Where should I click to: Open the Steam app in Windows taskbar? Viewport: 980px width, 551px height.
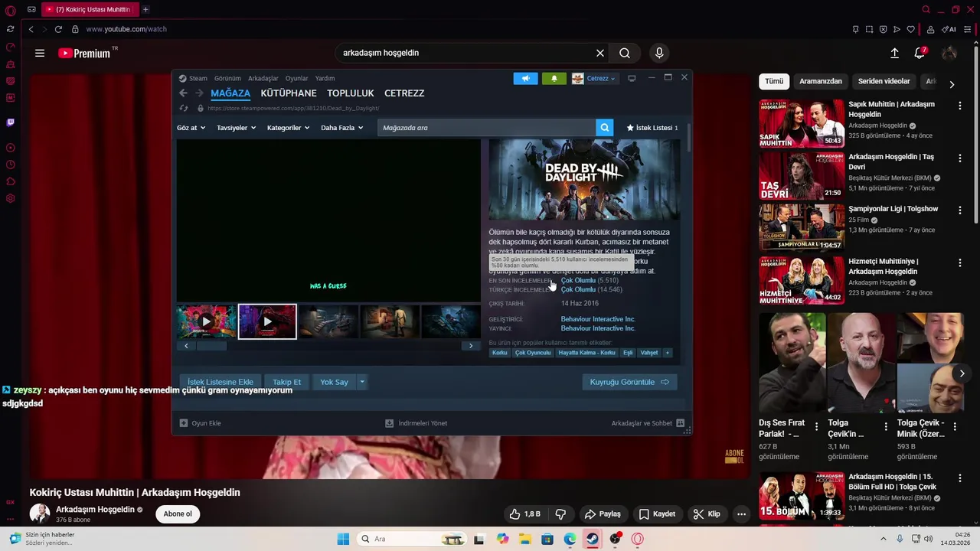click(593, 539)
